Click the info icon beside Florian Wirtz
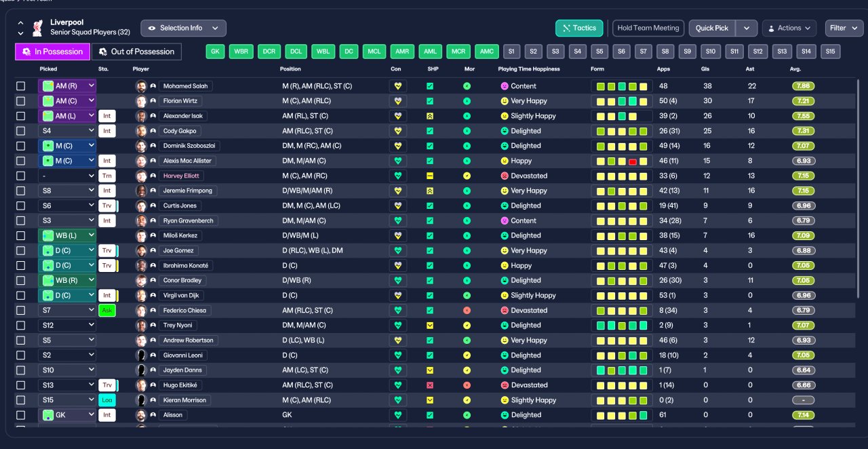The height and width of the screenshot is (449, 868). 153,101
